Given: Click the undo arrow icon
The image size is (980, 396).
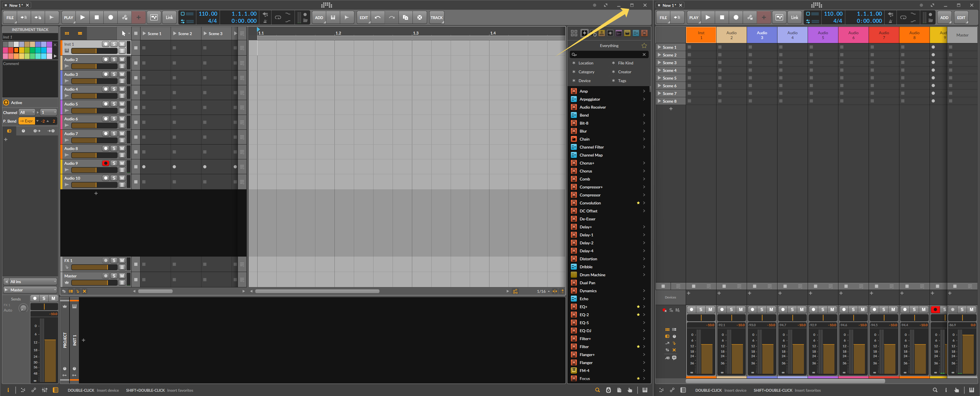Looking at the screenshot, I should (377, 17).
